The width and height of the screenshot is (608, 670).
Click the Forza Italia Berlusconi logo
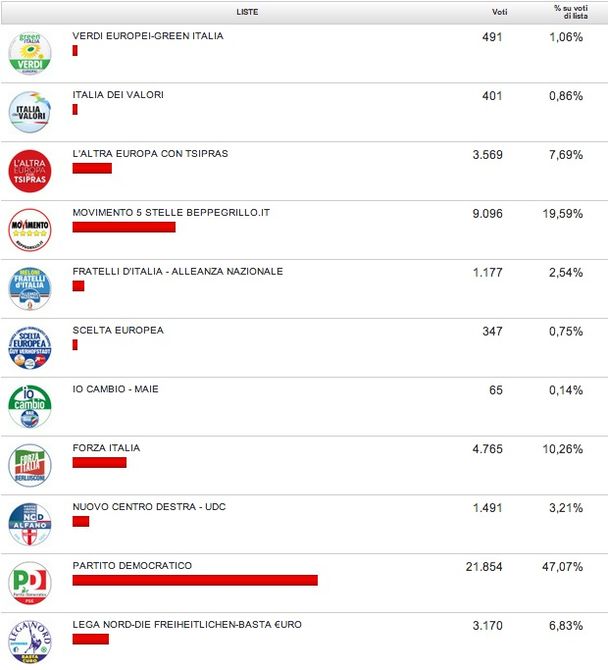(29, 465)
